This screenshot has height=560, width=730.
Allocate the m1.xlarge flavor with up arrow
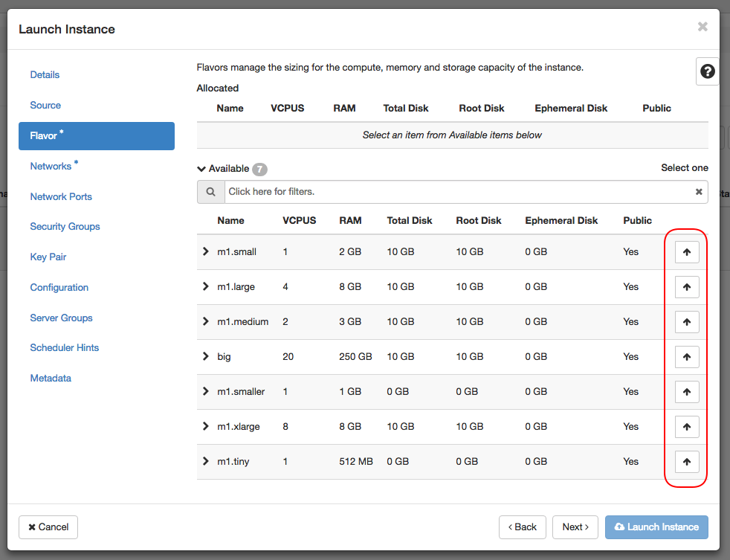(x=687, y=427)
